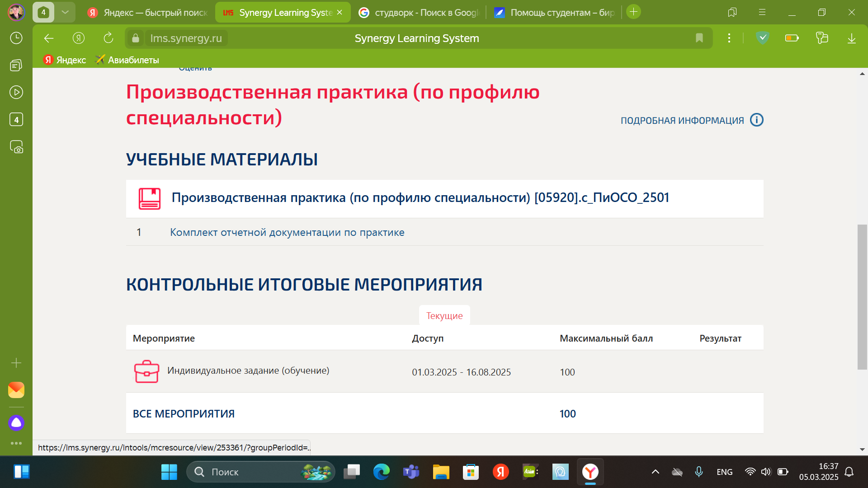Image resolution: width=868 pixels, height=488 pixels.
Task: Expand the tab group dropdown chevron
Action: [65, 12]
